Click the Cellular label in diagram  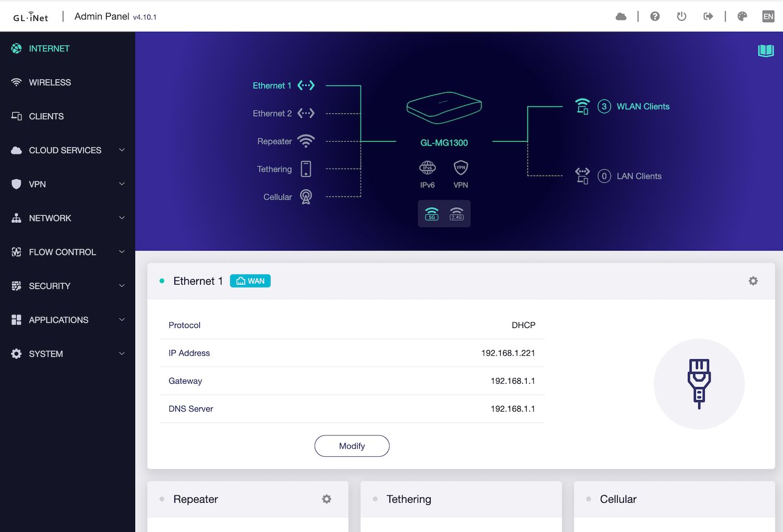278,197
